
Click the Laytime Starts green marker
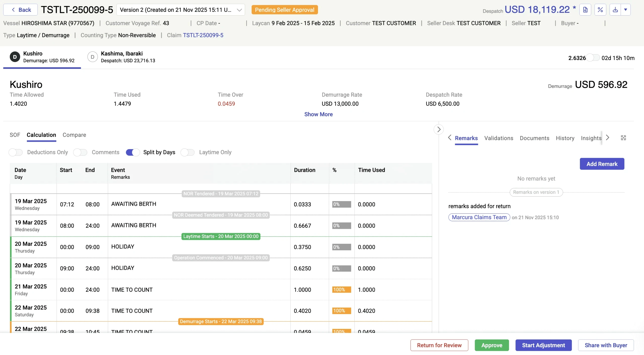pos(221,236)
